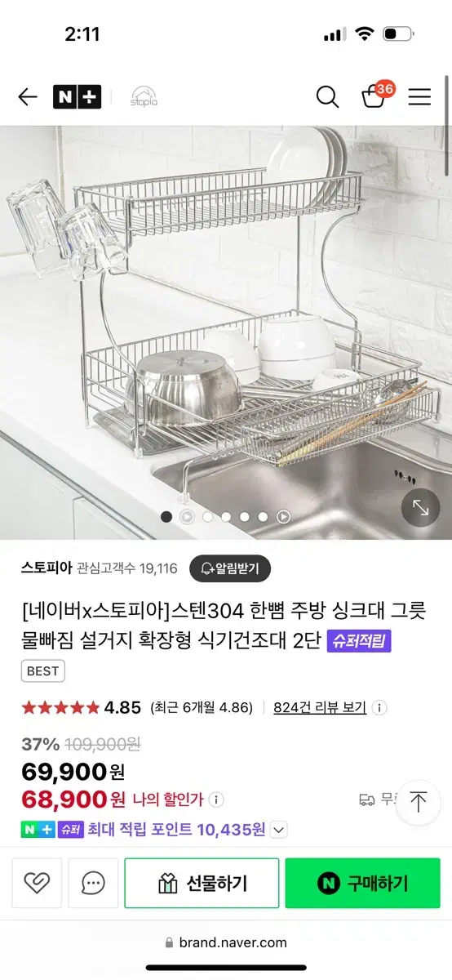The width and height of the screenshot is (452, 980).
Task: Open the stopia brand logo
Action: [x=144, y=97]
